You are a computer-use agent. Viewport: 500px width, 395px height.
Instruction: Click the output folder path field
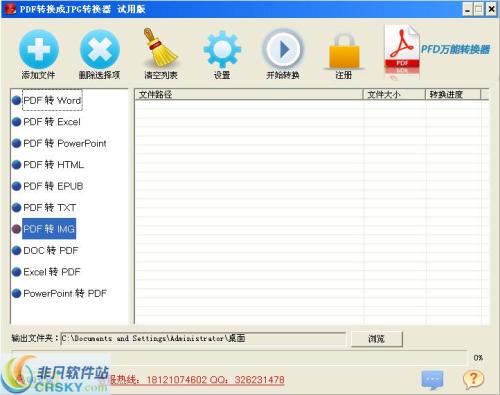click(203, 339)
